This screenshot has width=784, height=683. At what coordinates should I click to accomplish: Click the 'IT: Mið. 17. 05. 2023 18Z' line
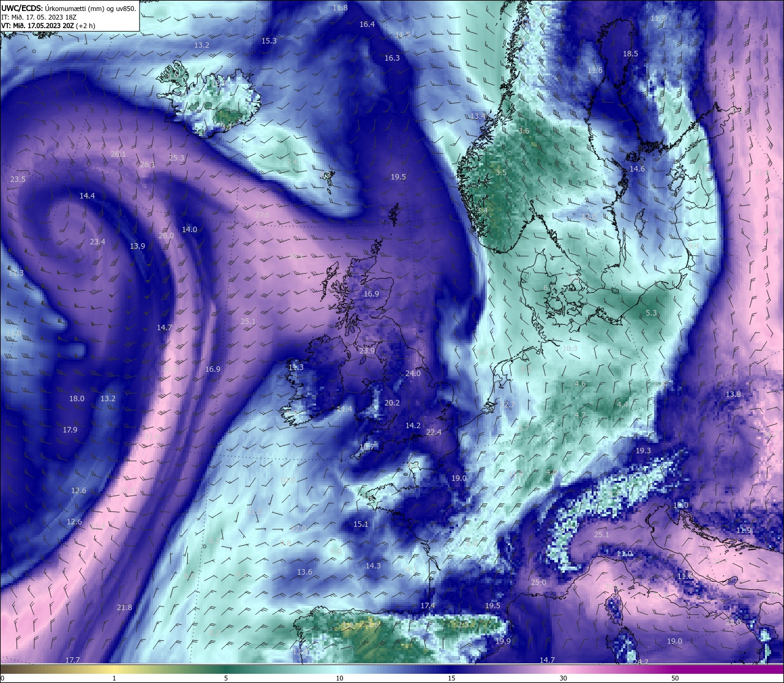click(x=39, y=17)
